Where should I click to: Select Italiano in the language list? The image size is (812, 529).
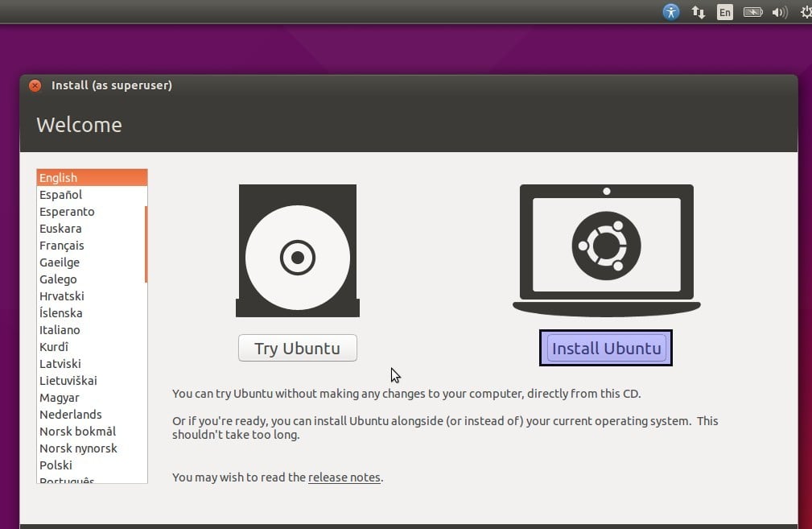(x=93, y=330)
